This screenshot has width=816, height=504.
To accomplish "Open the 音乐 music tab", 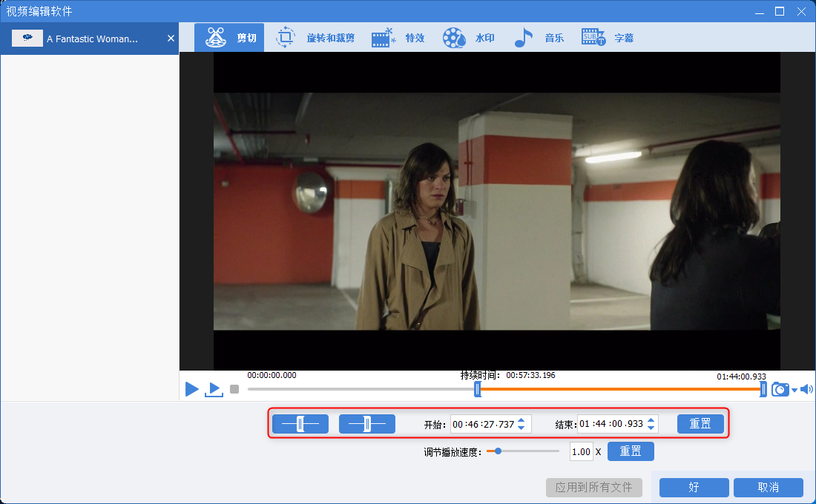I will (539, 38).
